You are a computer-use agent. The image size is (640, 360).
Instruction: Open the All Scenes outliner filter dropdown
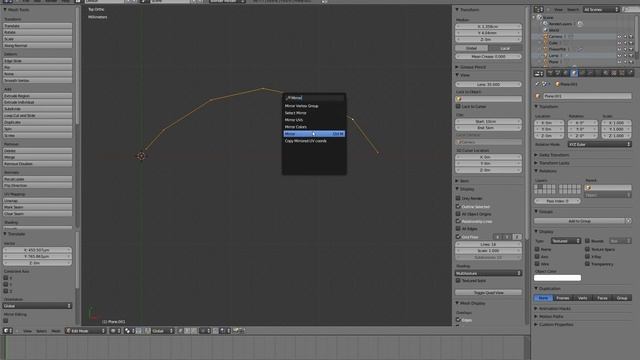(x=601, y=9)
